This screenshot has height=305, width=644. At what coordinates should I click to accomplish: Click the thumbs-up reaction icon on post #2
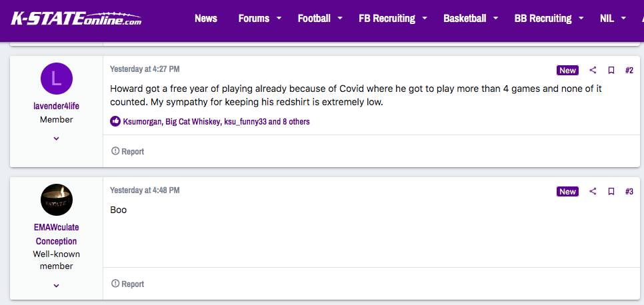pos(115,121)
